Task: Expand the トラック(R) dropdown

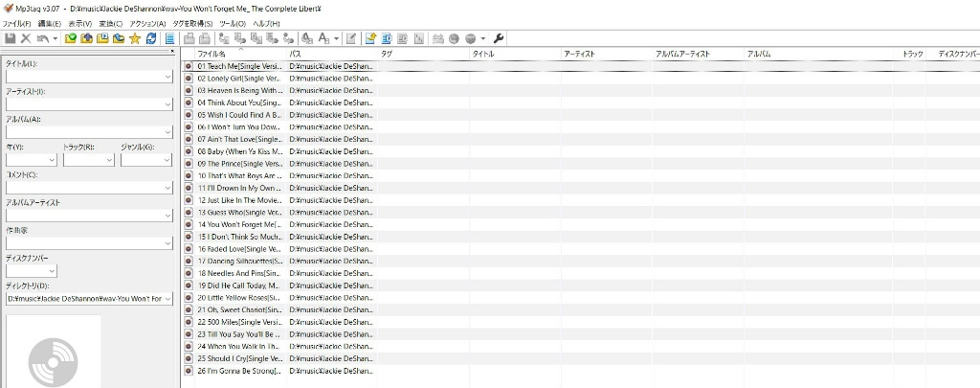Action: [x=109, y=160]
